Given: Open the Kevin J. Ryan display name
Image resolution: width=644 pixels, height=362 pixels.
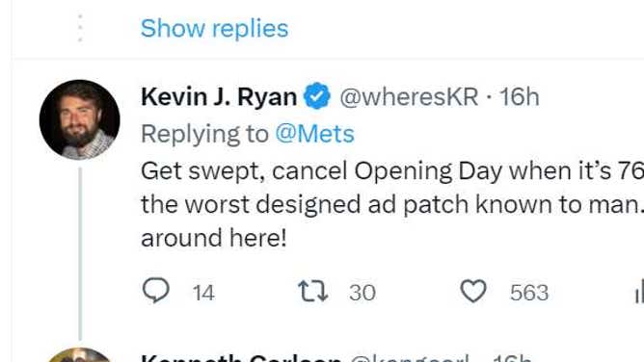Looking at the screenshot, I should pyautogui.click(x=219, y=97).
